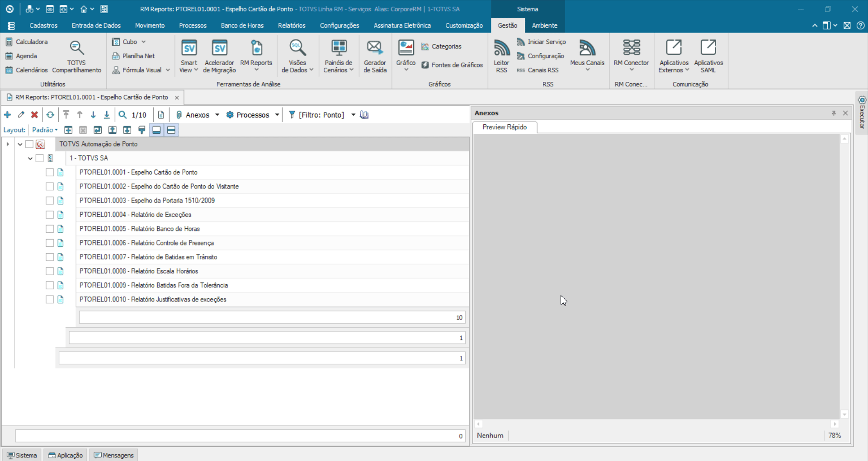Open RM Conector
868x461 pixels.
click(x=631, y=55)
